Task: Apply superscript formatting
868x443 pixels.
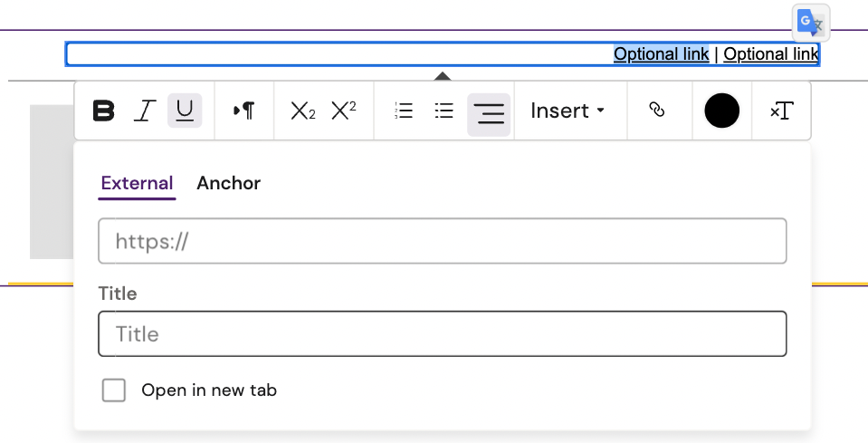Action: pyautogui.click(x=344, y=111)
